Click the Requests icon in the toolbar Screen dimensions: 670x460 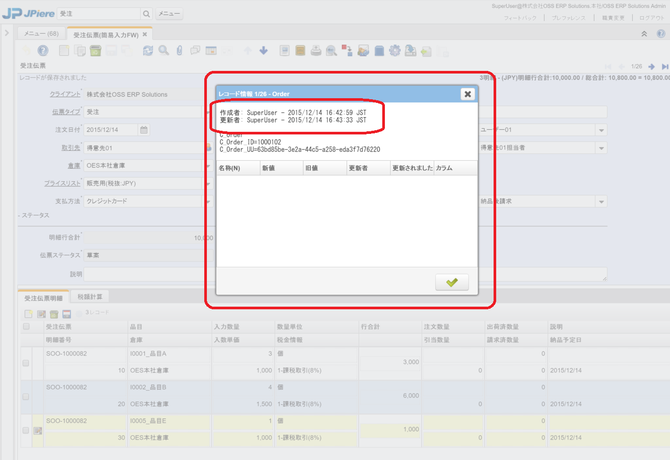(363, 51)
